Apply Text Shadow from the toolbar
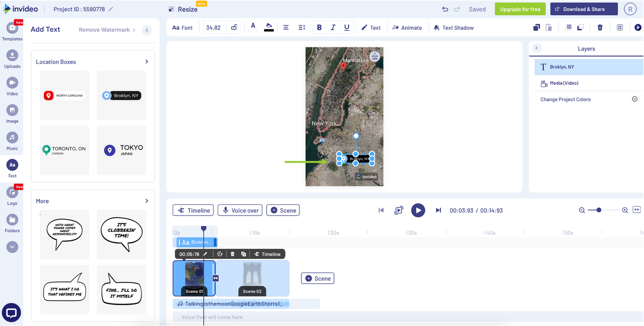Screen dimensions: 644x326 pos(454,27)
